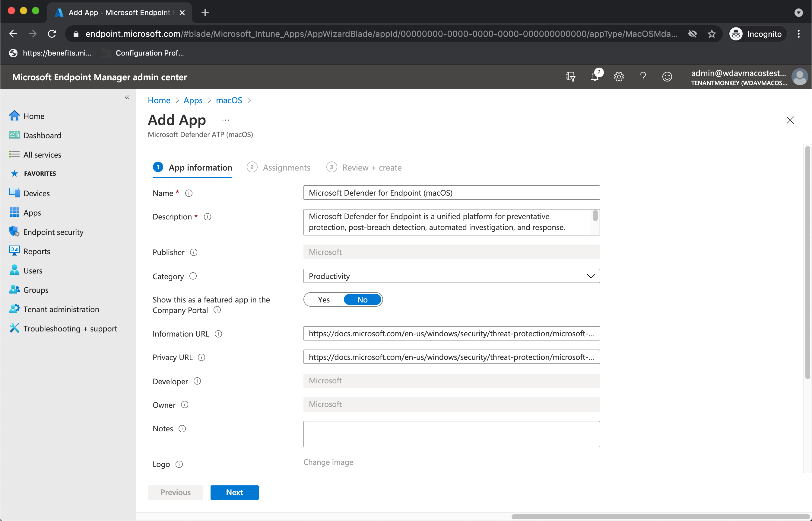Bookmark this page with star icon
The image size is (812, 521).
(712, 34)
